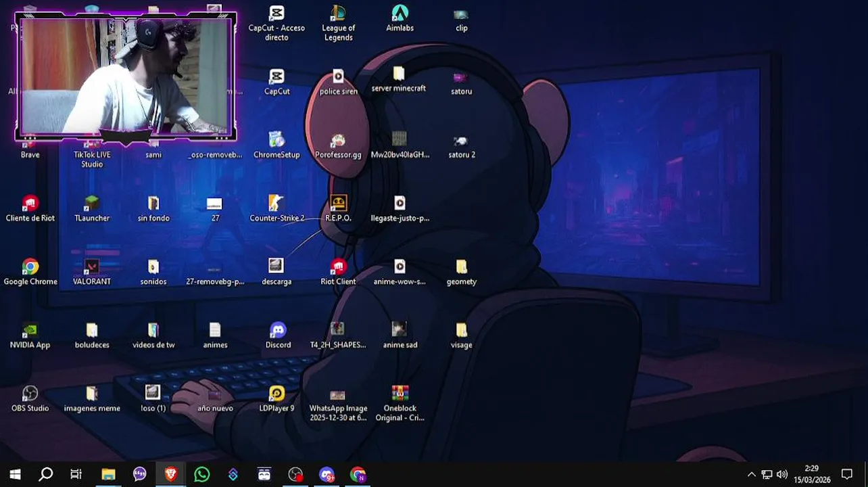Open the volume control tray icon
868x487 pixels.
[782, 474]
